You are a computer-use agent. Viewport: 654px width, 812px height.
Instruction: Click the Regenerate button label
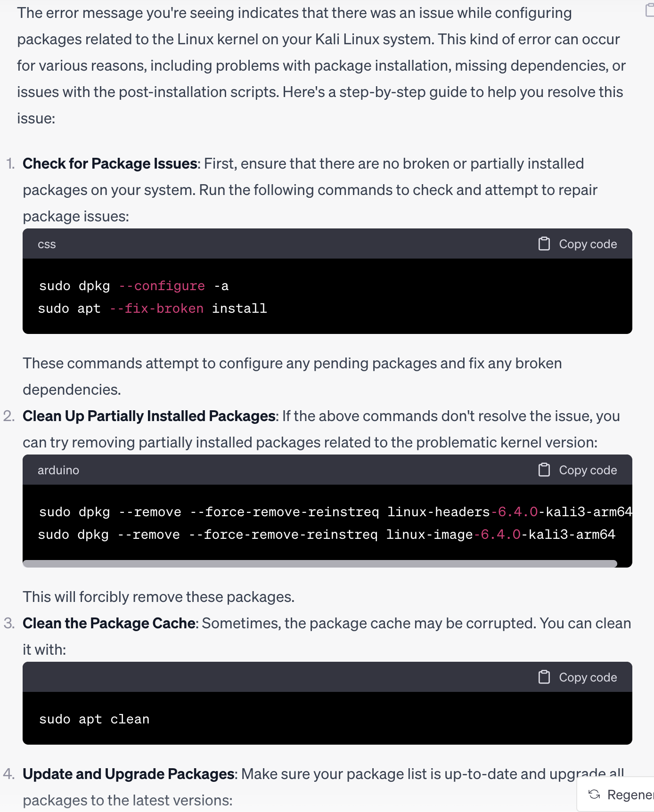point(630,795)
